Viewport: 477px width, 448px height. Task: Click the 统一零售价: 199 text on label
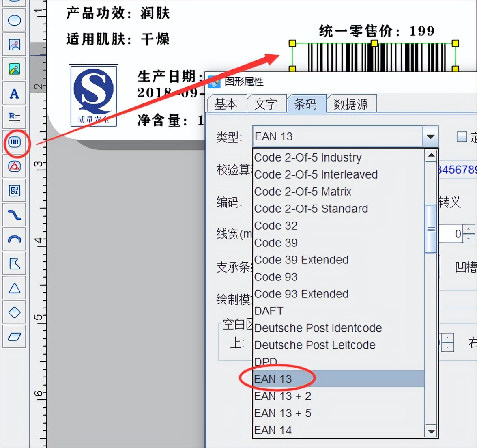click(x=376, y=31)
